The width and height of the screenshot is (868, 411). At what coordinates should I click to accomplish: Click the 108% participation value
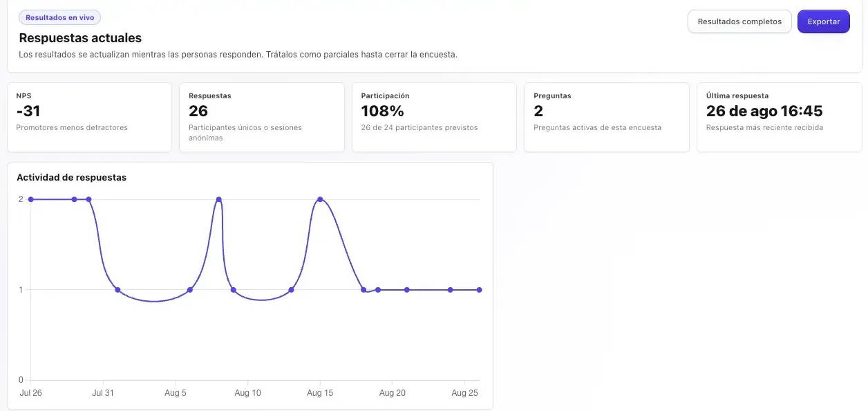tap(383, 111)
